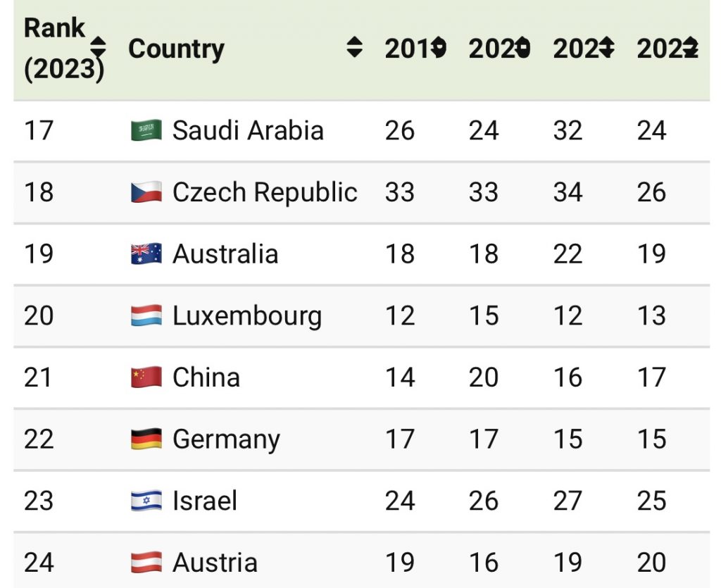
Task: Sort by the 2021 column arrows
Action: coord(606,48)
